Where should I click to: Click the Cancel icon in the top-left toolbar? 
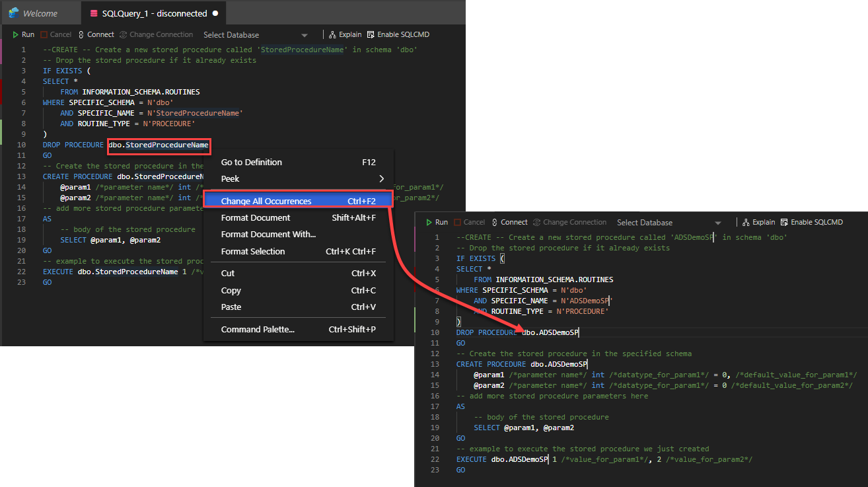pos(44,34)
